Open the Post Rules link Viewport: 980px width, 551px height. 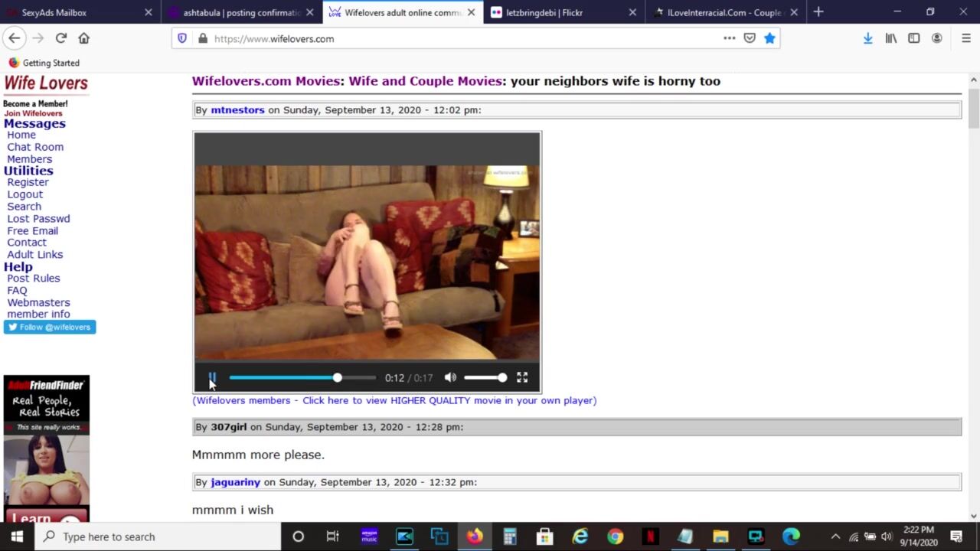(x=34, y=279)
